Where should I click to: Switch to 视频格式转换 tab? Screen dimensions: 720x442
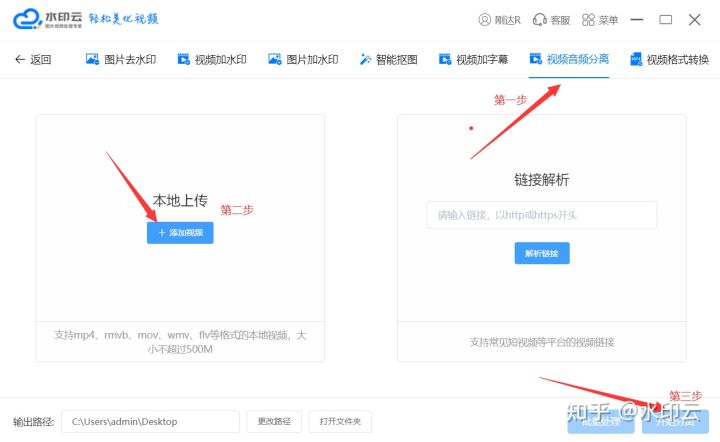tap(669, 59)
